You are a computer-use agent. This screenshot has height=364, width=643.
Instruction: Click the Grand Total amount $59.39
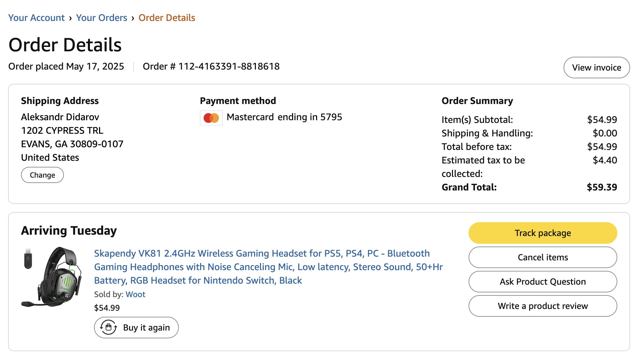click(602, 187)
